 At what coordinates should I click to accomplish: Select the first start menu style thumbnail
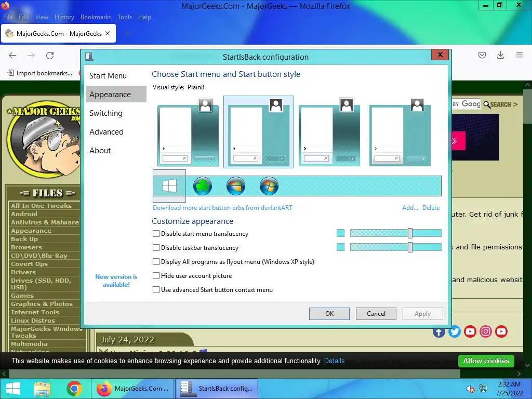(x=188, y=132)
